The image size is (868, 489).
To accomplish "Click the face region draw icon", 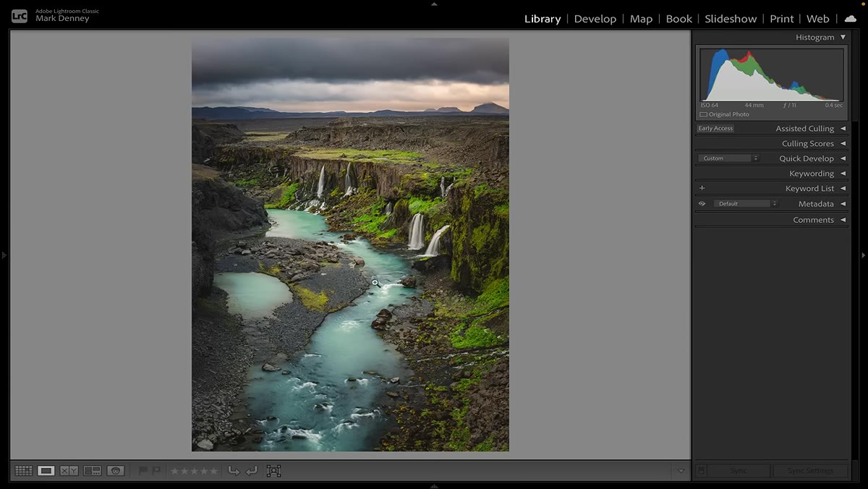I will (x=273, y=471).
